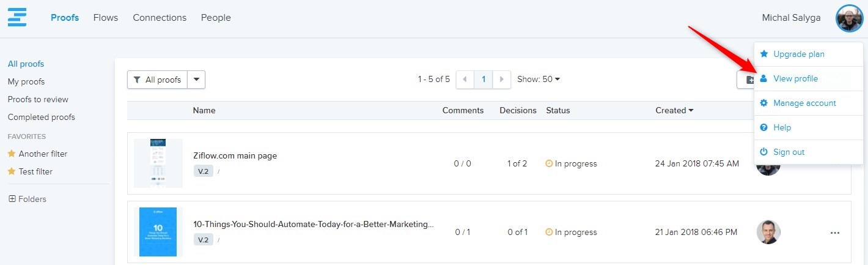868x265 pixels.
Task: Go to next page arrow
Action: (501, 80)
